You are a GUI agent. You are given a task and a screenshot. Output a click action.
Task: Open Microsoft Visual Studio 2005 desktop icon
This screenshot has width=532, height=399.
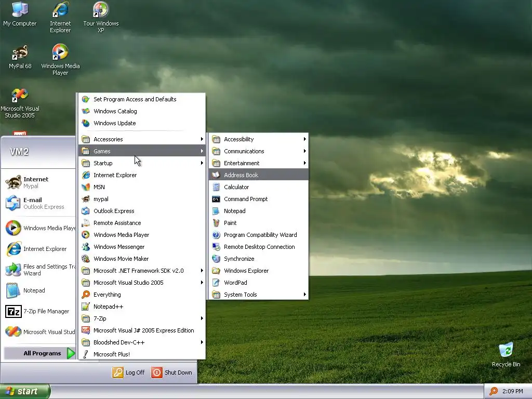pyautogui.click(x=20, y=103)
